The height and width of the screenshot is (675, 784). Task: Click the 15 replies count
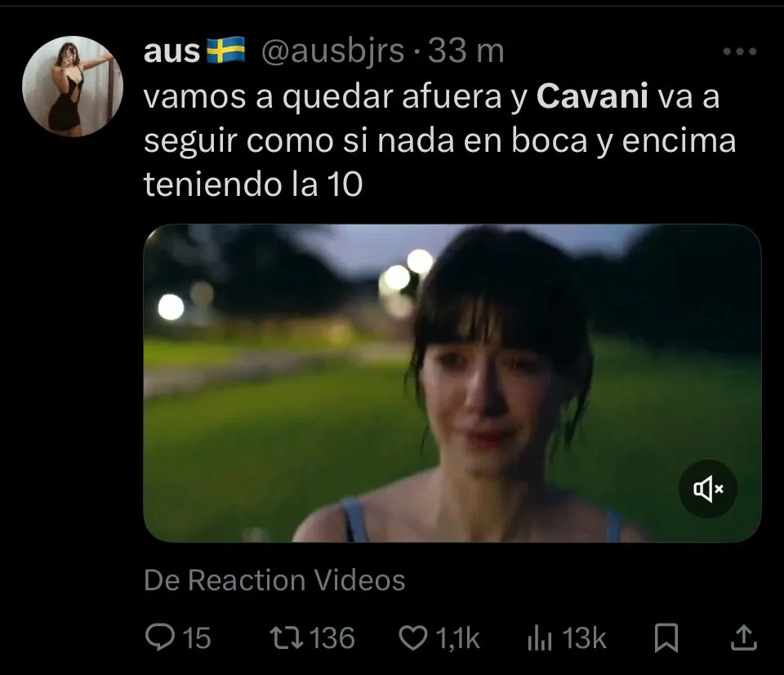click(196, 638)
